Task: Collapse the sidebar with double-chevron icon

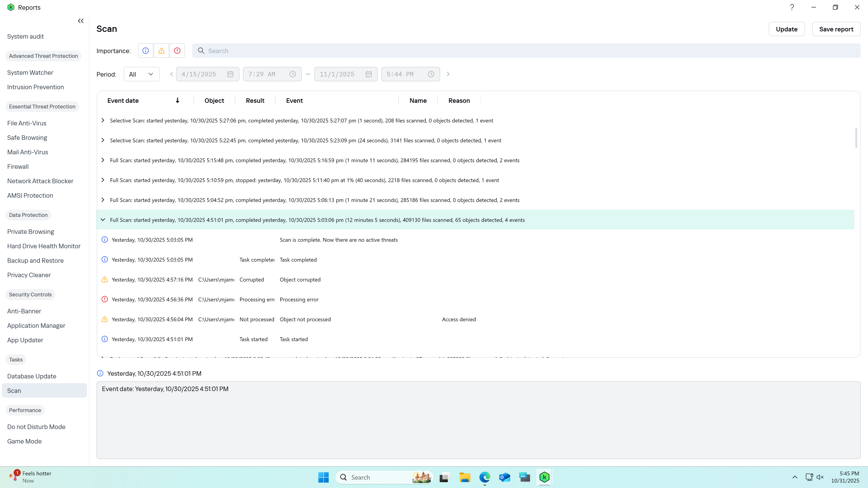Action: tap(80, 21)
